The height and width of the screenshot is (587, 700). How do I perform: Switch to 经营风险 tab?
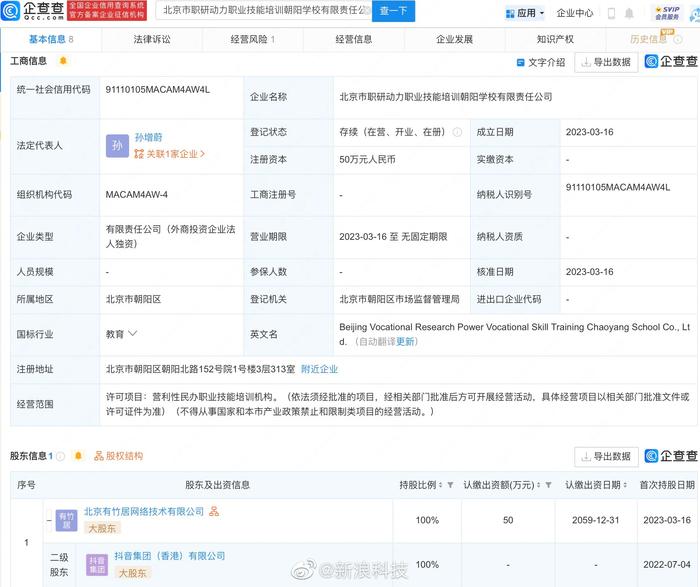(x=253, y=39)
